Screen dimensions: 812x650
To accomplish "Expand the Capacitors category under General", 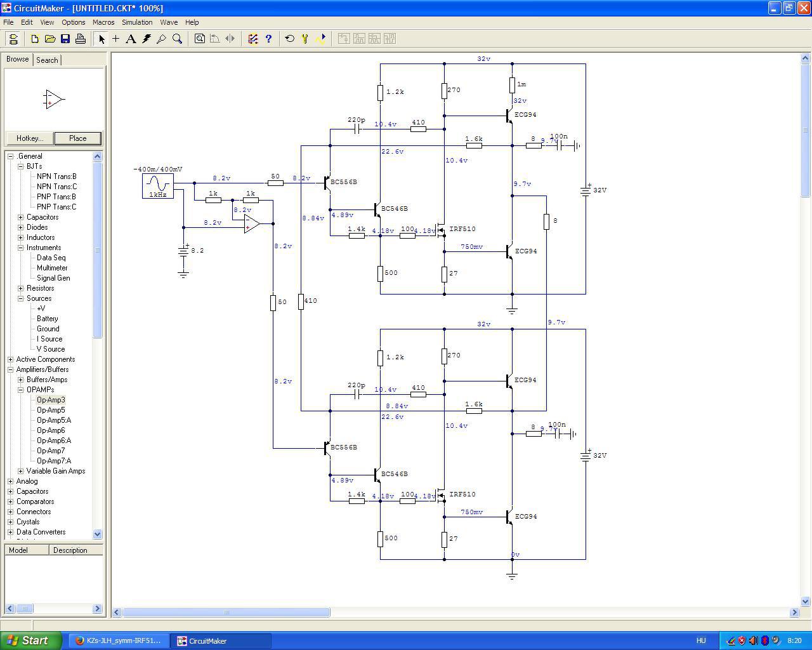I will (21, 217).
